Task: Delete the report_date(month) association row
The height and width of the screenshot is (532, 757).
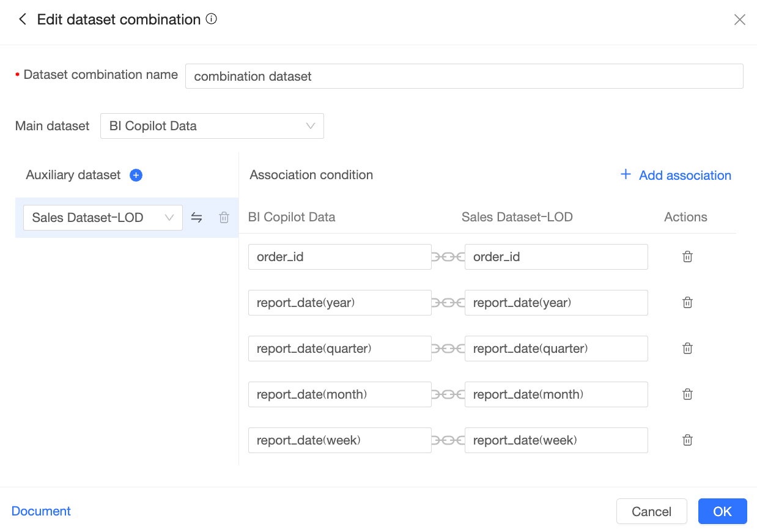Action: click(687, 394)
